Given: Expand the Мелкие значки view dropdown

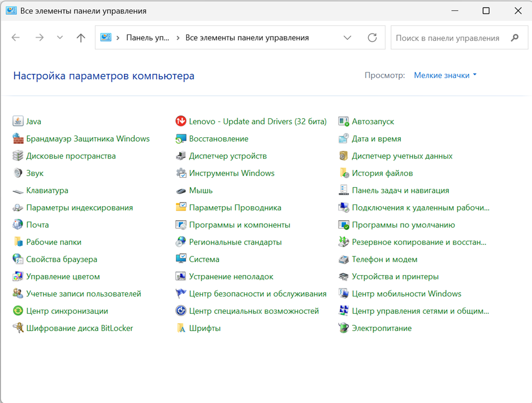Looking at the screenshot, I should click(445, 75).
